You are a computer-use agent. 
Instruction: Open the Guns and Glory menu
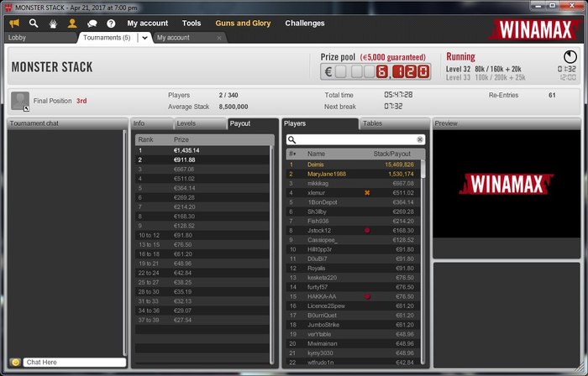(243, 23)
